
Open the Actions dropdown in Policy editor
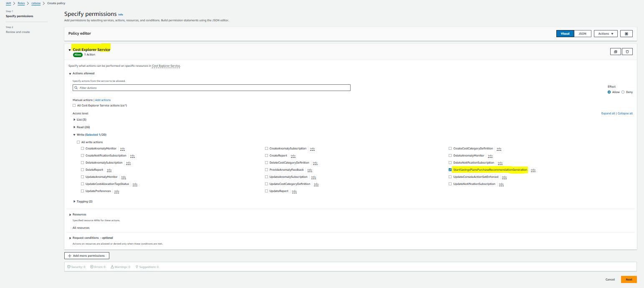tap(605, 34)
